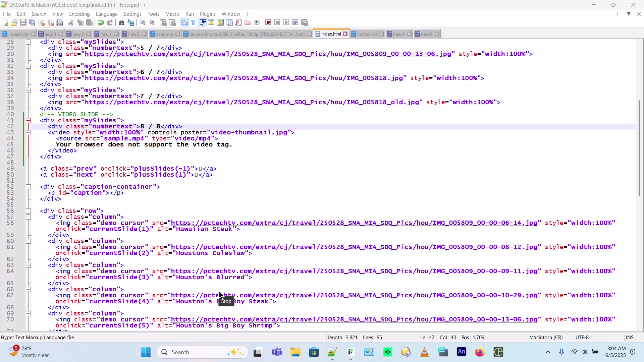Click the UTF-8 encoding status field
The height and width of the screenshot is (362, 644).
582,338
